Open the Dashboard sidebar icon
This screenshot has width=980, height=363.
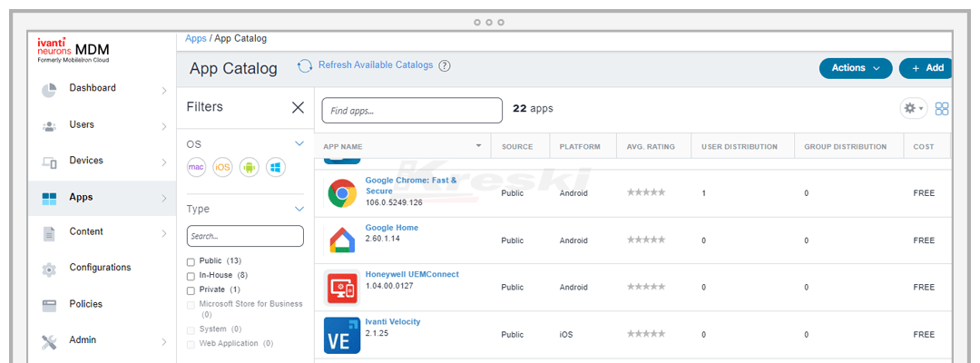coord(49,90)
